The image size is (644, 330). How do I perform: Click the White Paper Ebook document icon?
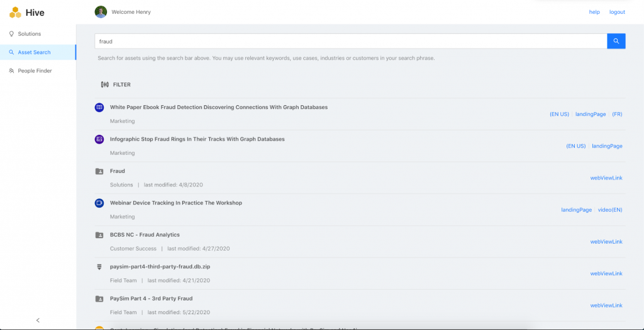pyautogui.click(x=99, y=108)
